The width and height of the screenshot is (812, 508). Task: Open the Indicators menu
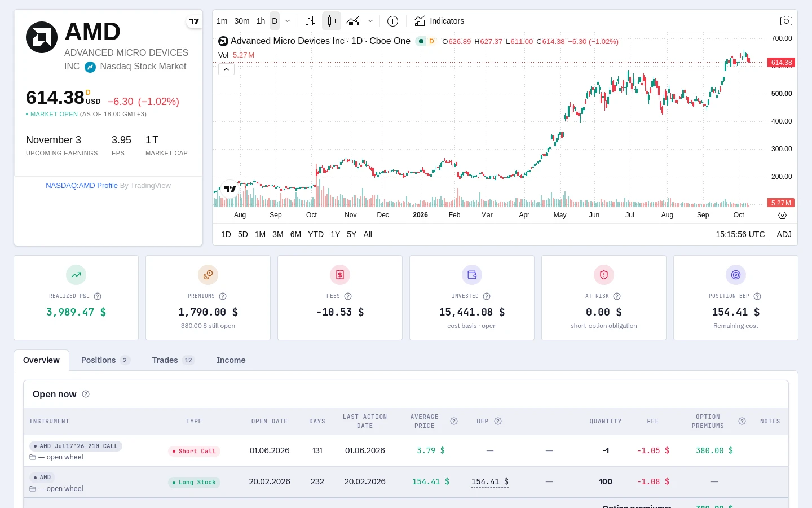pyautogui.click(x=439, y=21)
